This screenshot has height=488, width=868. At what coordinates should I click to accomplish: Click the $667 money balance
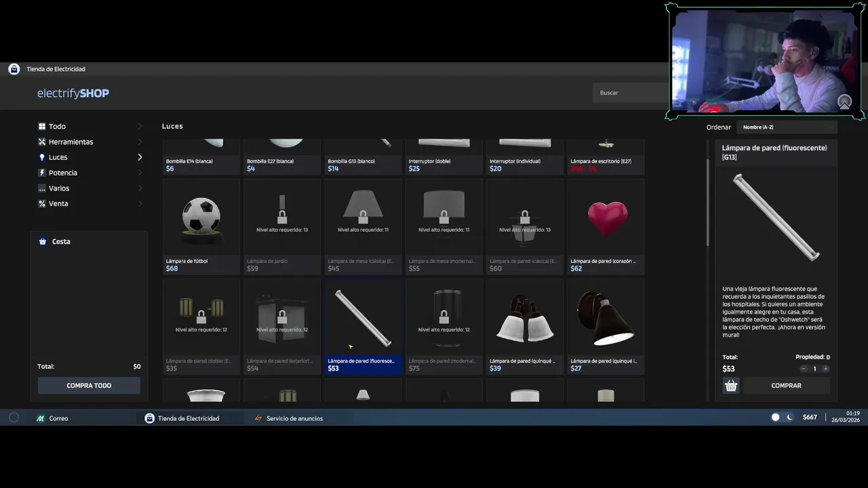(810, 418)
